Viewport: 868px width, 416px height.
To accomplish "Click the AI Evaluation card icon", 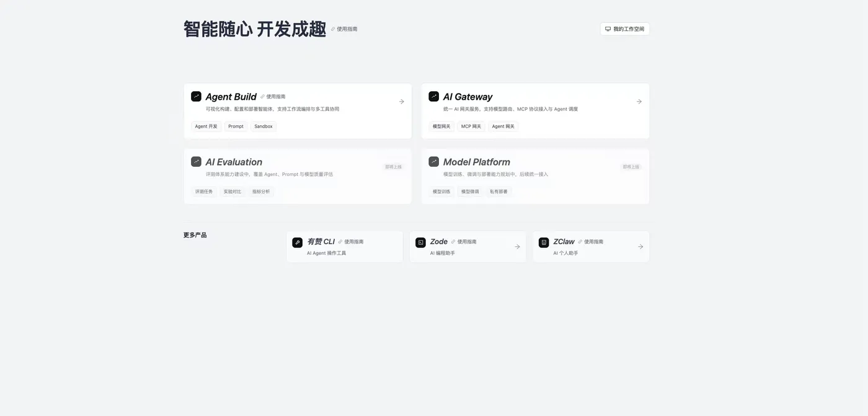I will click(196, 161).
